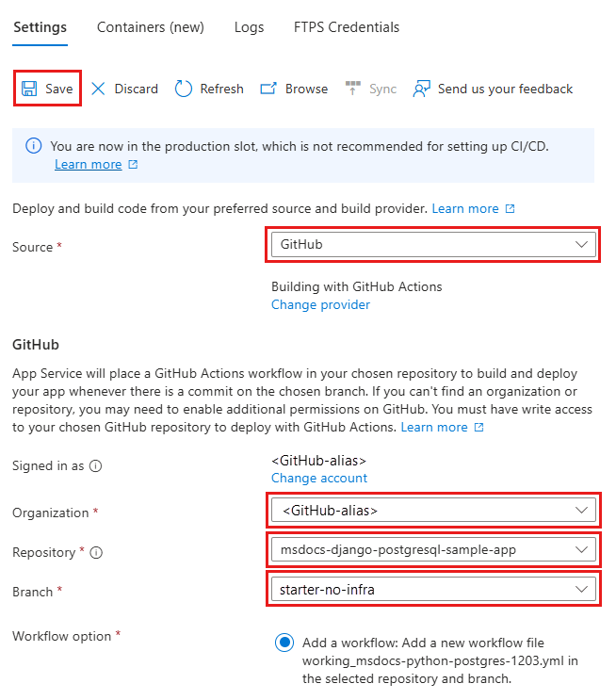
Task: Open the Logs tab
Action: [x=249, y=27]
